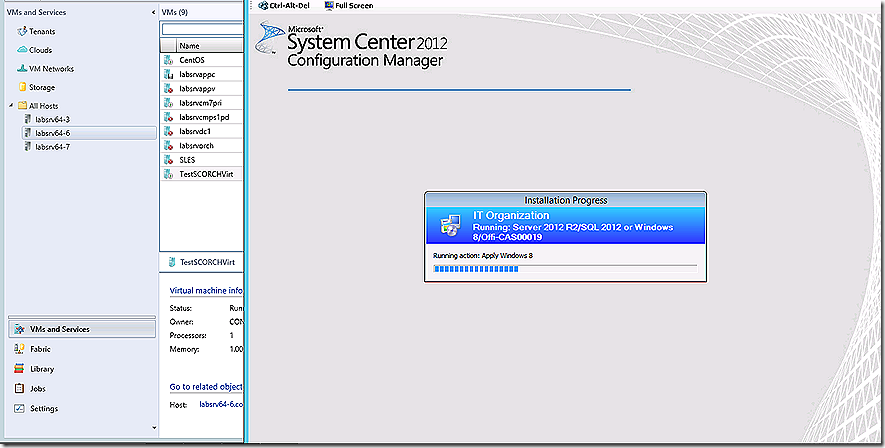Select Clouds in the navigation tree

click(41, 50)
